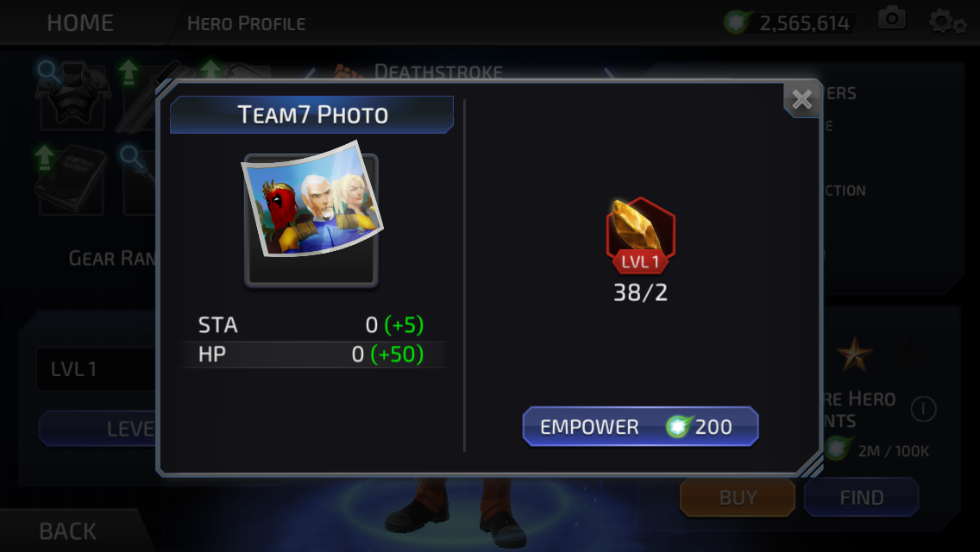Click the FIND button

coord(861,498)
